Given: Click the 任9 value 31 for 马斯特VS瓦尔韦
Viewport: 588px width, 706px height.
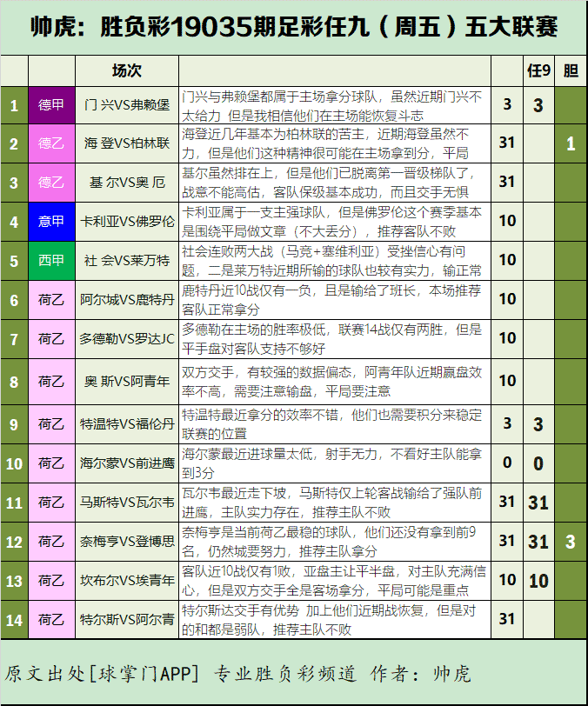Looking at the screenshot, I should tap(539, 503).
